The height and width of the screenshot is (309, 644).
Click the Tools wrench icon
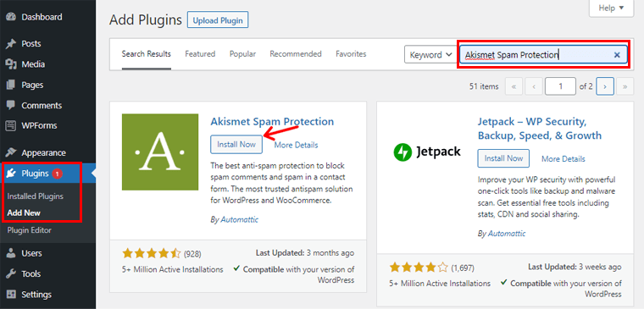[11, 274]
